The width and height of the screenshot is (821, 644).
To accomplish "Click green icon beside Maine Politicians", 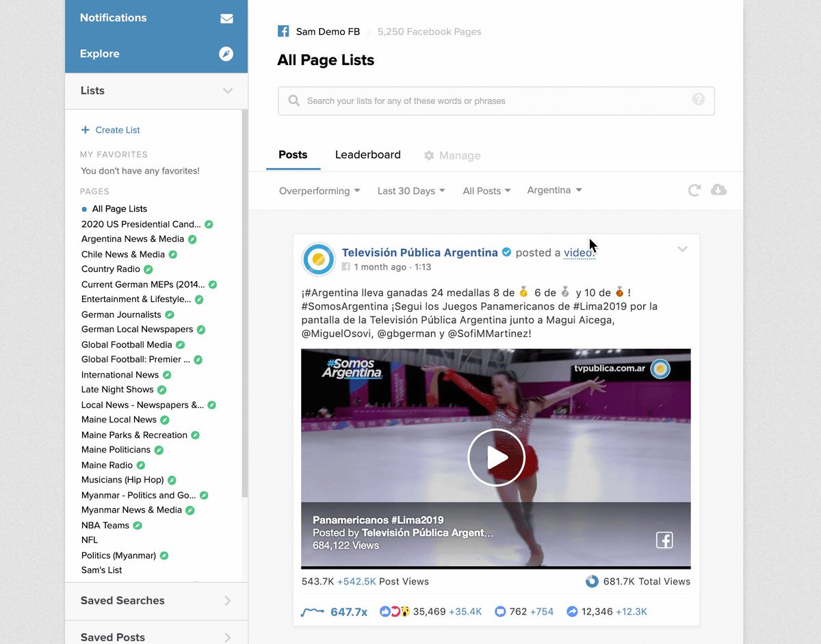I will point(159,450).
